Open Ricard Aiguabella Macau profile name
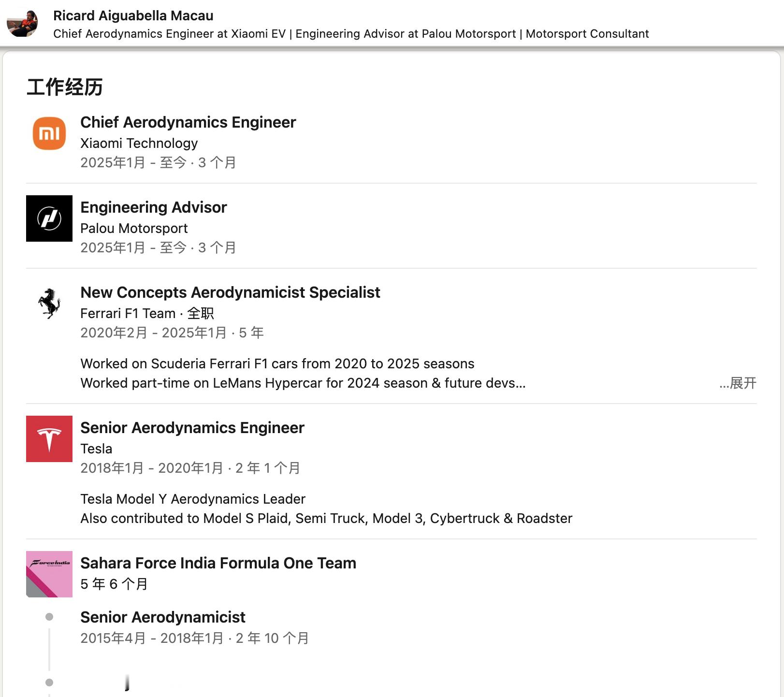Screen dimensions: 784x697 (133, 15)
